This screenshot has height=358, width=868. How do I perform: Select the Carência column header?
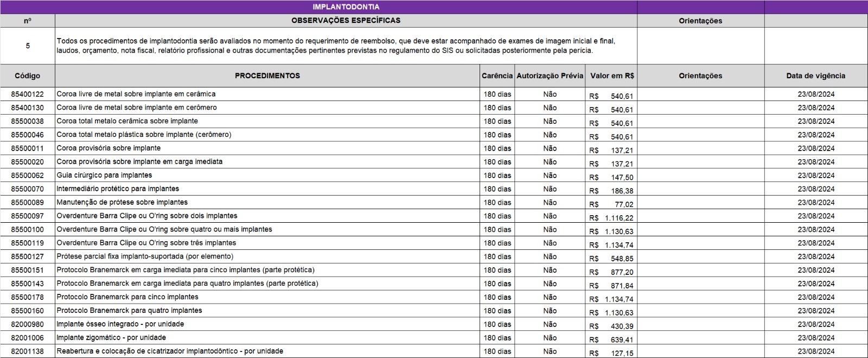[x=496, y=76]
